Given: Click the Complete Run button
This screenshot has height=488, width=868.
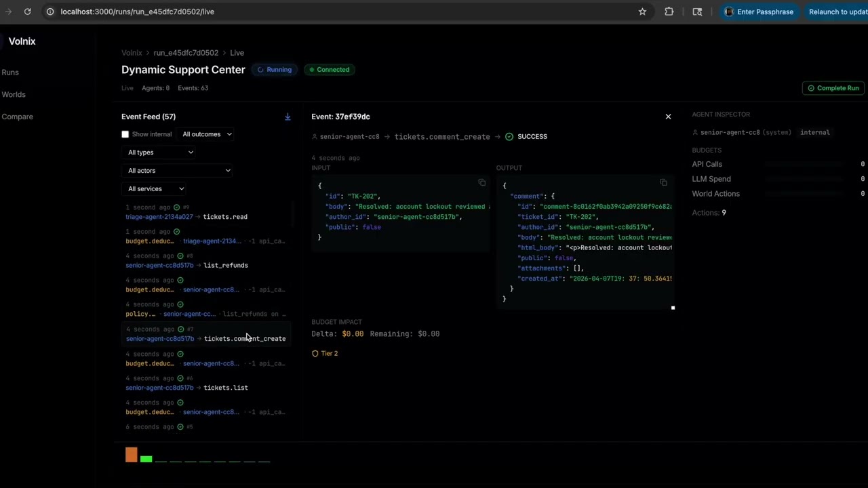Looking at the screenshot, I should (833, 87).
